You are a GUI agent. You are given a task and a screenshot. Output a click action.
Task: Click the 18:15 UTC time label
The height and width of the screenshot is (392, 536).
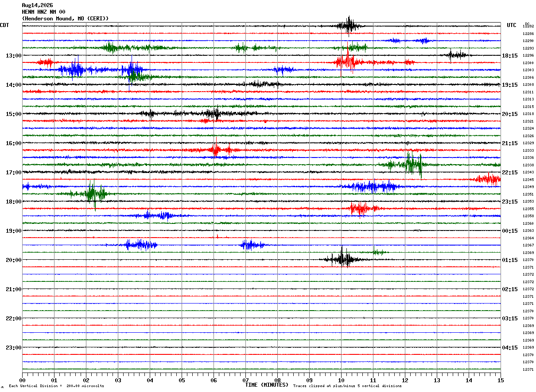pos(509,56)
